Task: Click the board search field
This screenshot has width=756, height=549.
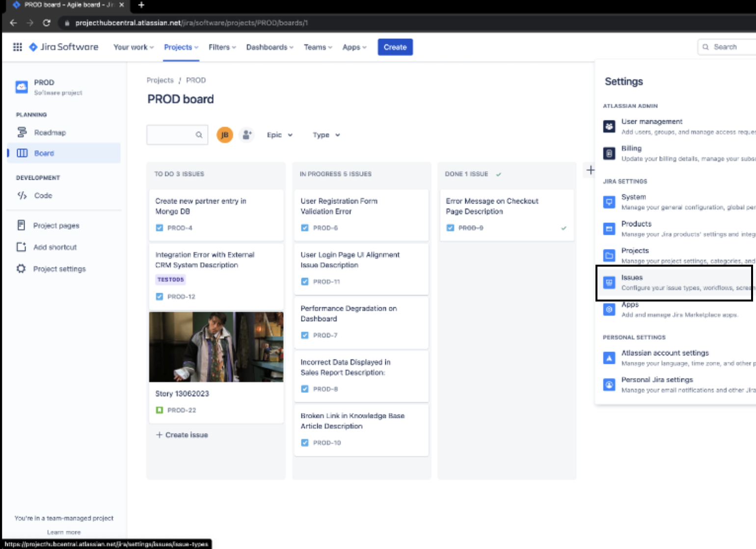Action: click(177, 135)
